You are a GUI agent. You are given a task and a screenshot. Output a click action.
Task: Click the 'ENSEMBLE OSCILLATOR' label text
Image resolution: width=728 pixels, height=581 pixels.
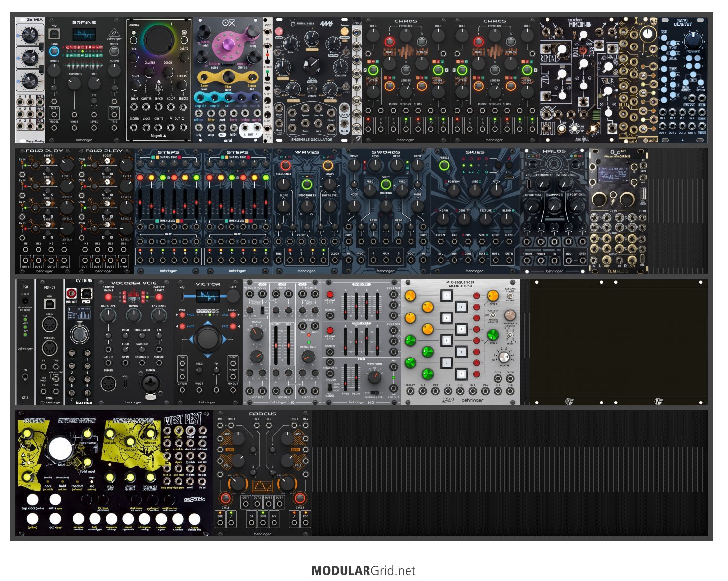(312, 140)
